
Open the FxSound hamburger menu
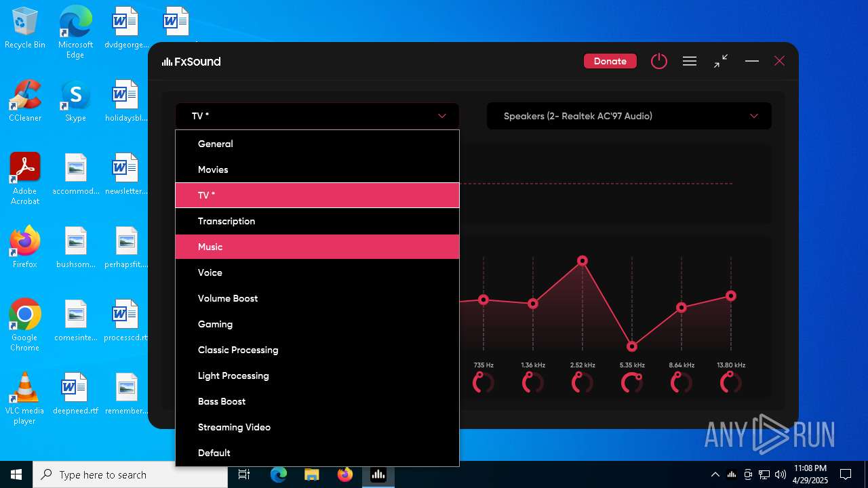click(690, 61)
